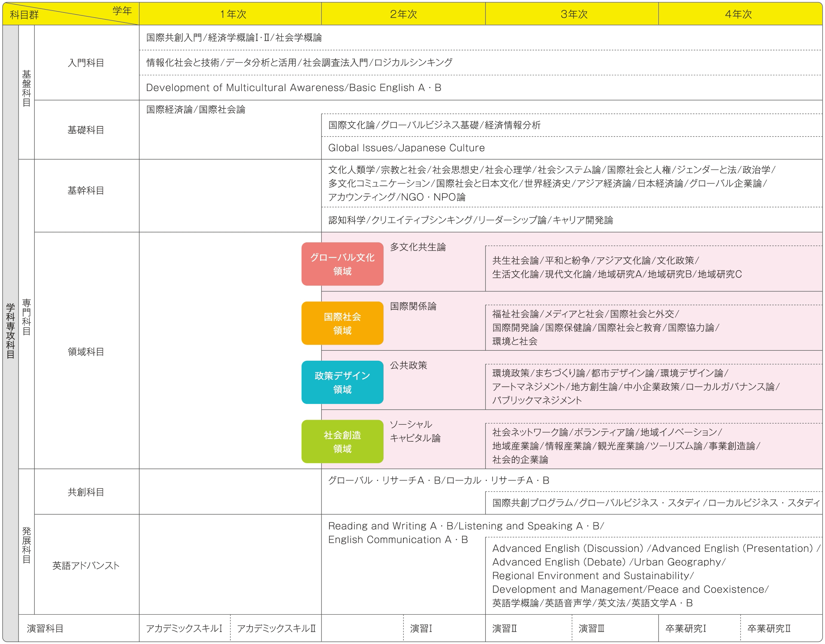Select the グローバル文化領域 badge

342,264
